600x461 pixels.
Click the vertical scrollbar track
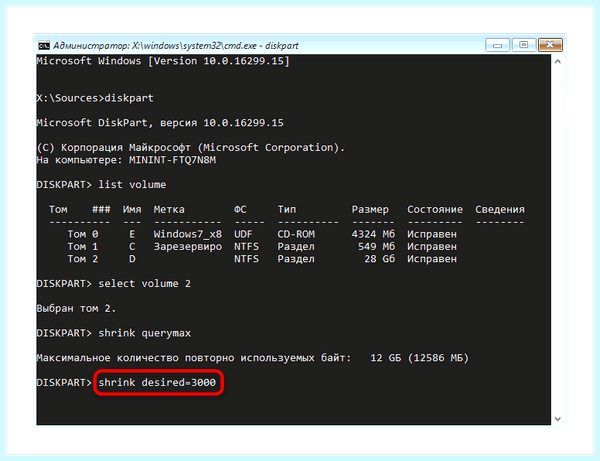558,240
